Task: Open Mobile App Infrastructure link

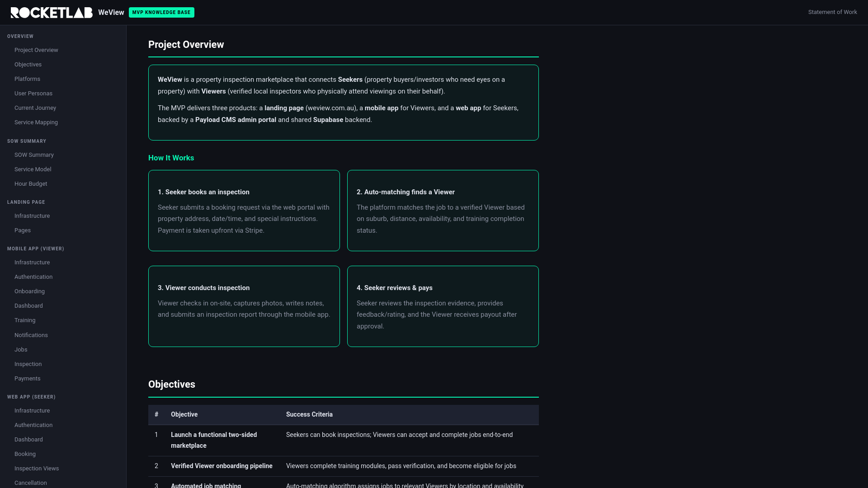Action: 32,263
